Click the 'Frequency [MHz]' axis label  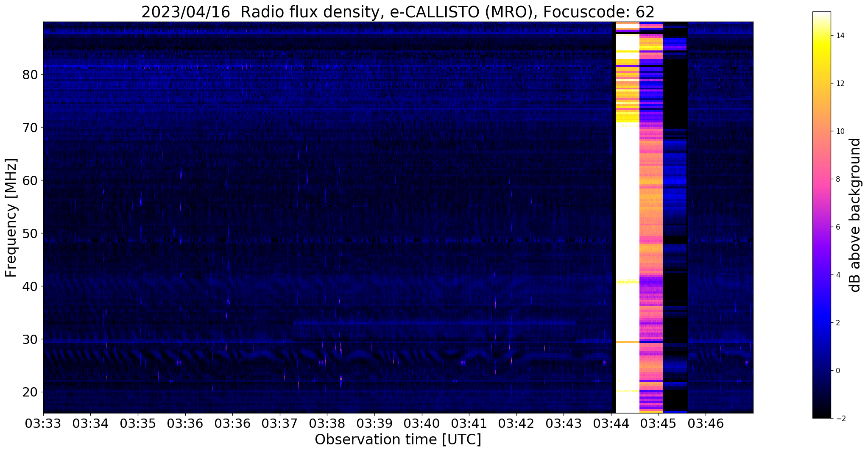tap(11, 218)
